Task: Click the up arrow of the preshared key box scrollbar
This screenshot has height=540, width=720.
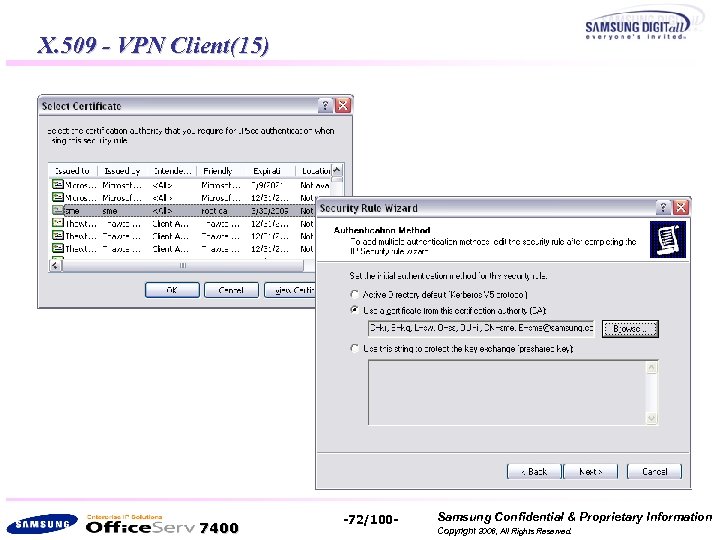Action: 651,367
